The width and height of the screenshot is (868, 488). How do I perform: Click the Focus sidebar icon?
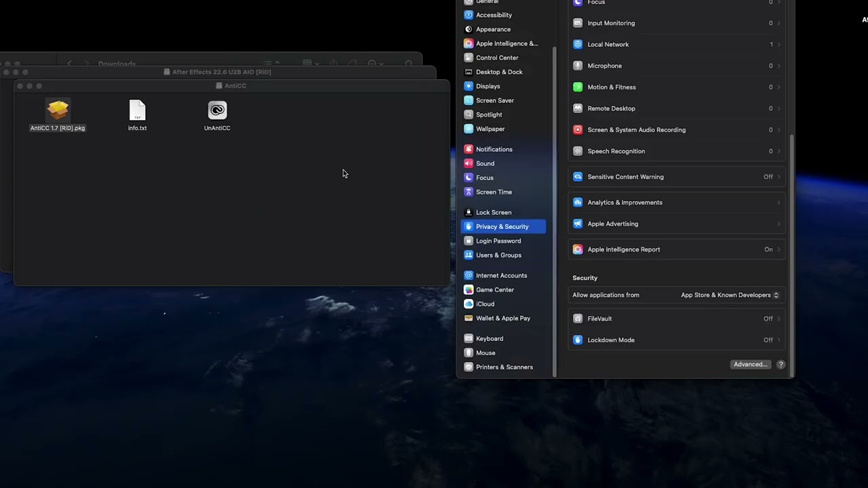tap(469, 178)
